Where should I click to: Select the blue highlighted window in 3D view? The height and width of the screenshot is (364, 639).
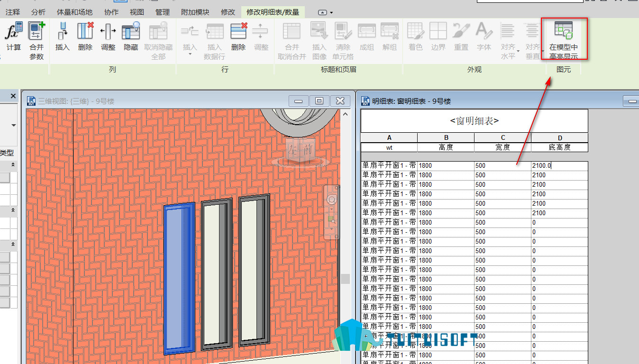179,279
